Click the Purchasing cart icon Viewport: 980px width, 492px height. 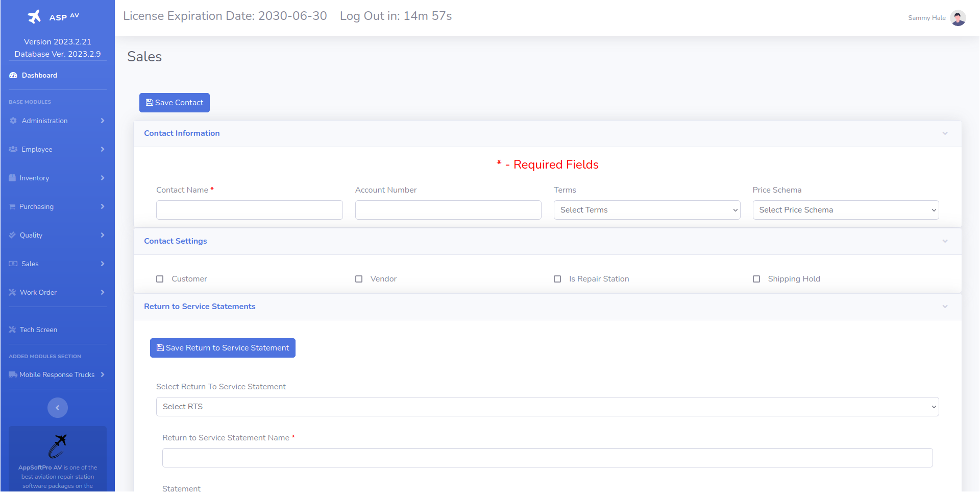pyautogui.click(x=12, y=206)
